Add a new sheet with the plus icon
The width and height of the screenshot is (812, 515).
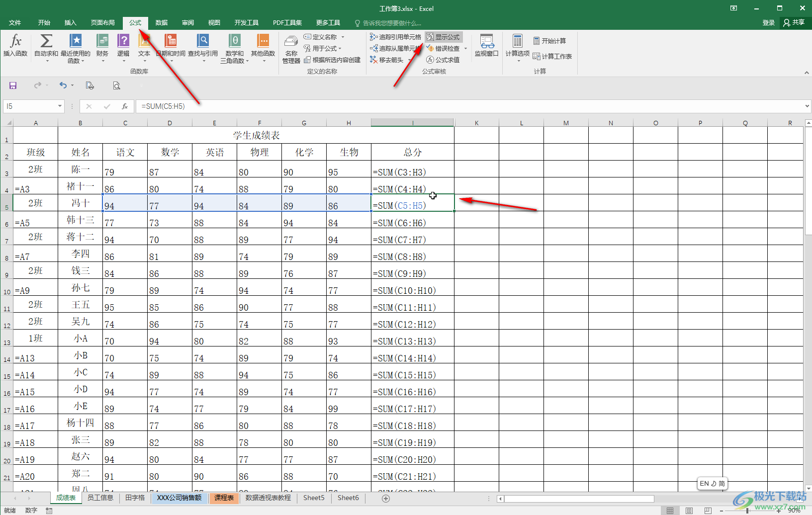pos(386,498)
